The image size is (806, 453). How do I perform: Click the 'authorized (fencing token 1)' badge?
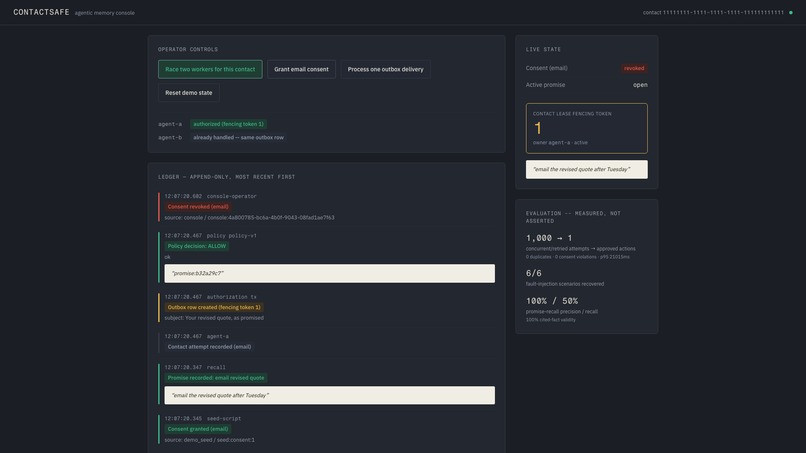pyautogui.click(x=228, y=124)
